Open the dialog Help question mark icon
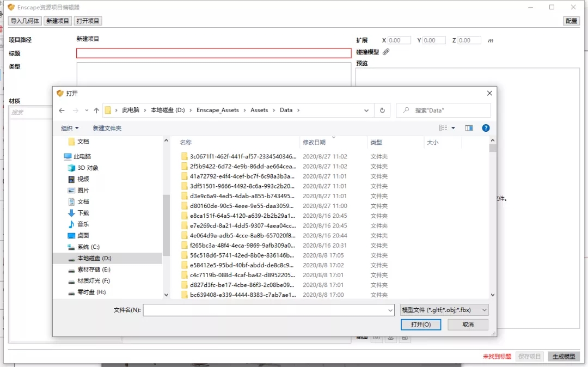Image resolution: width=588 pixels, height=367 pixels. [486, 128]
